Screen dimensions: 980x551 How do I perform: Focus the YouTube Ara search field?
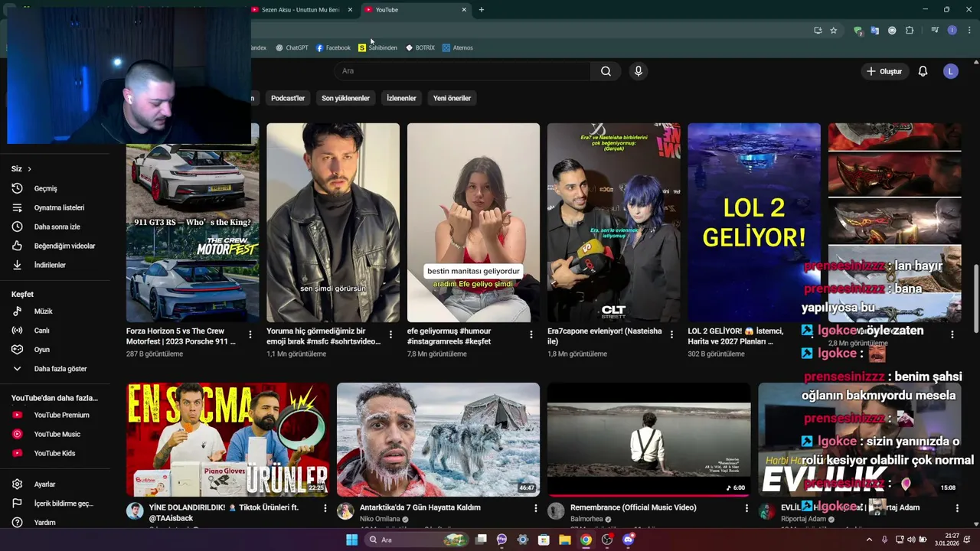tap(462, 71)
